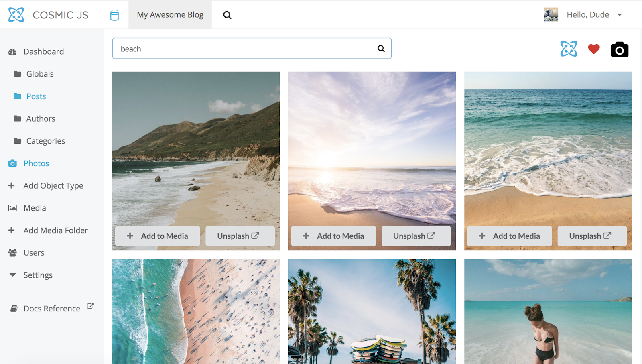
Task: Open the Hello, Dude dropdown arrow
Action: tap(620, 15)
